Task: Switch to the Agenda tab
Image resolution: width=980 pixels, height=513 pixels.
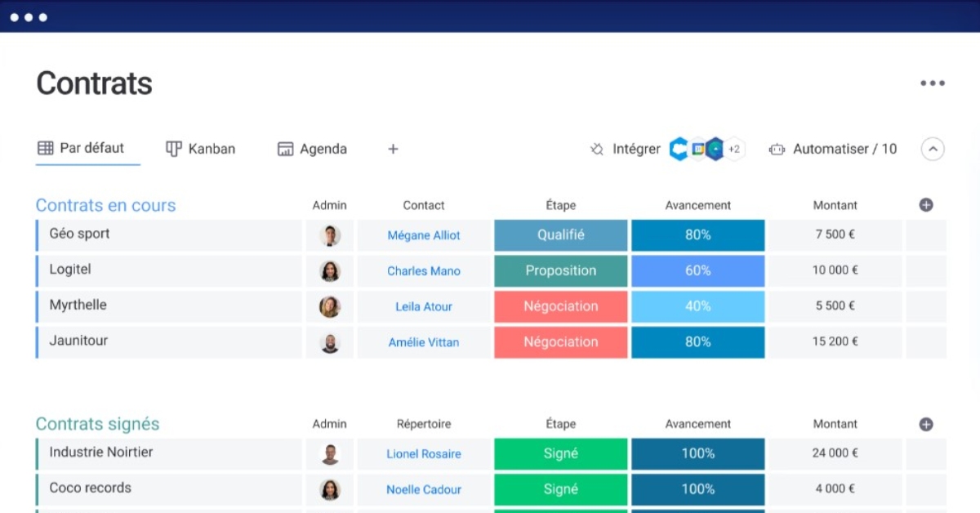Action: 312,149
